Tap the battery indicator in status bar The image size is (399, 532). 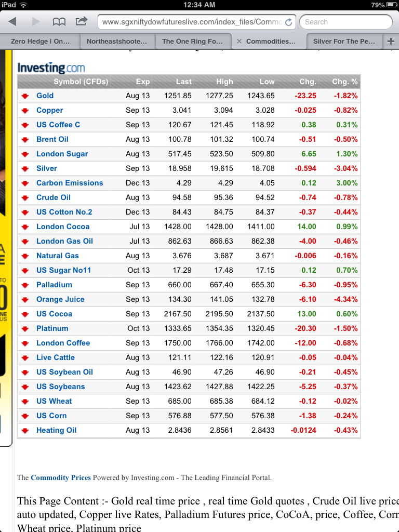(392, 5)
